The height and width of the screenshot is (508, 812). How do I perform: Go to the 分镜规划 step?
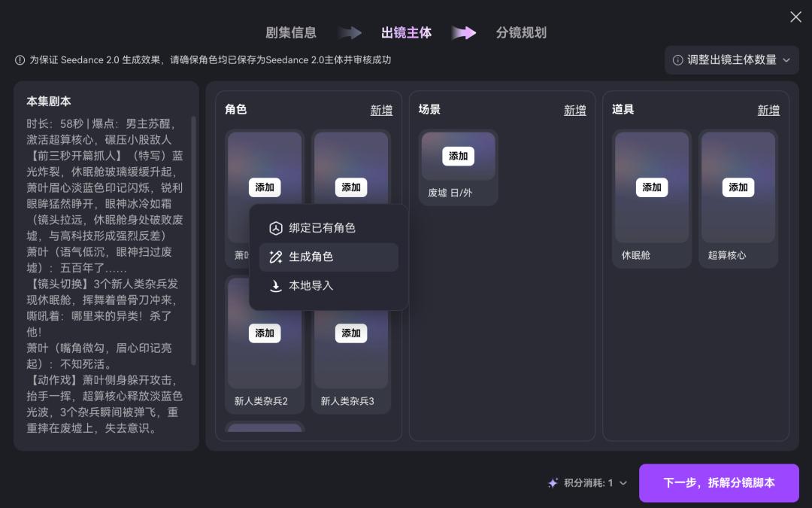[521, 33]
